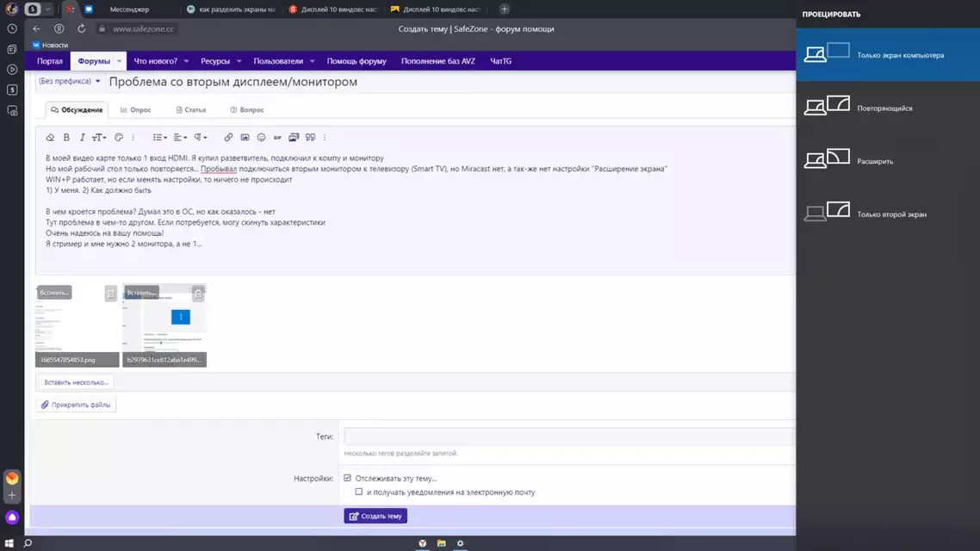Open 'Пополнение баз AVZ' menu item

point(438,61)
